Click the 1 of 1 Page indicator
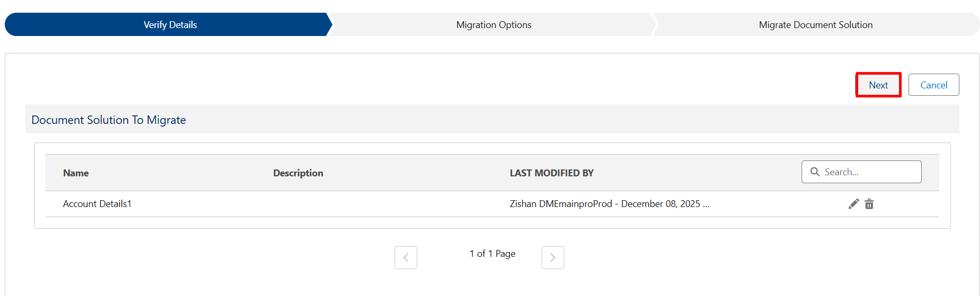 point(492,254)
